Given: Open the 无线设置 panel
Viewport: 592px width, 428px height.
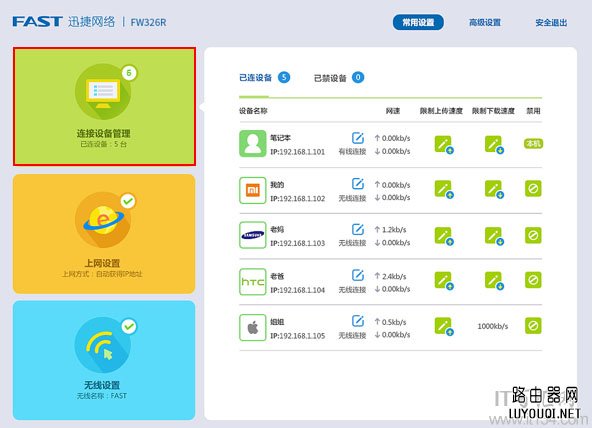Looking at the screenshot, I should click(104, 360).
